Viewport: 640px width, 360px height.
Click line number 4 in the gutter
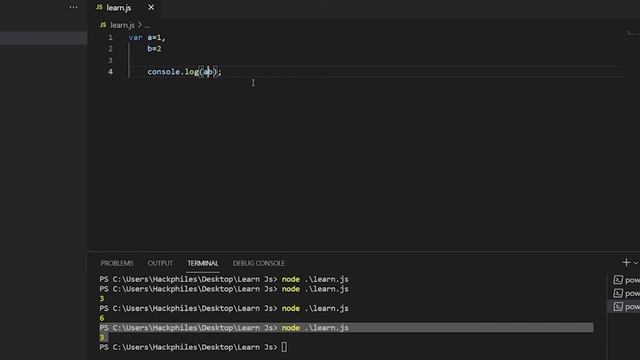coord(110,72)
